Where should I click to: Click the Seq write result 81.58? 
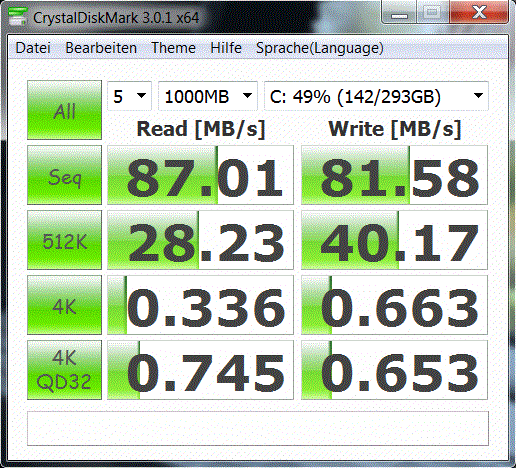click(x=394, y=175)
